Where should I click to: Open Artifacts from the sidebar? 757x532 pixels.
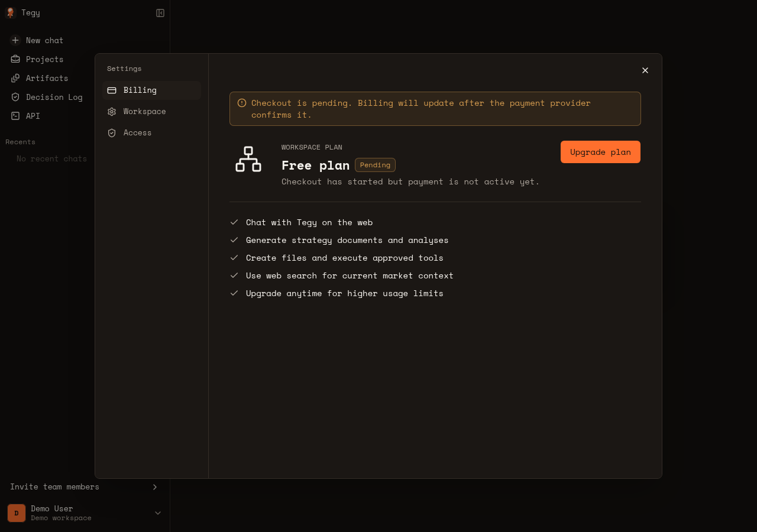(x=85, y=78)
